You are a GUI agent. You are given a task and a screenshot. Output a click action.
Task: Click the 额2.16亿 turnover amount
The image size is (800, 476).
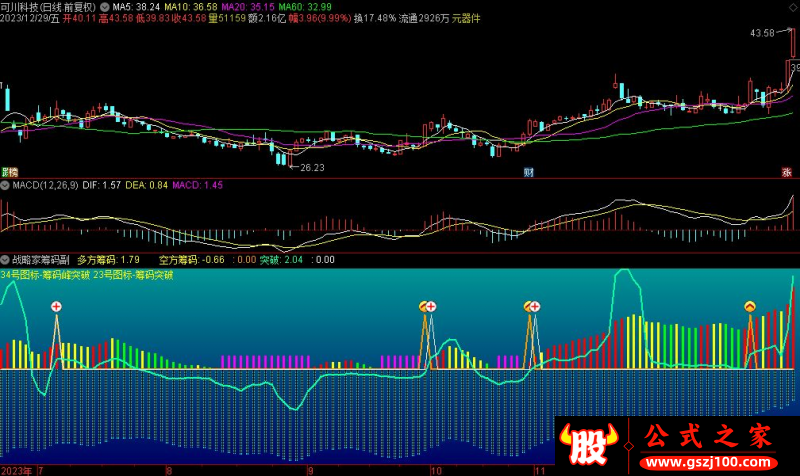pos(267,18)
